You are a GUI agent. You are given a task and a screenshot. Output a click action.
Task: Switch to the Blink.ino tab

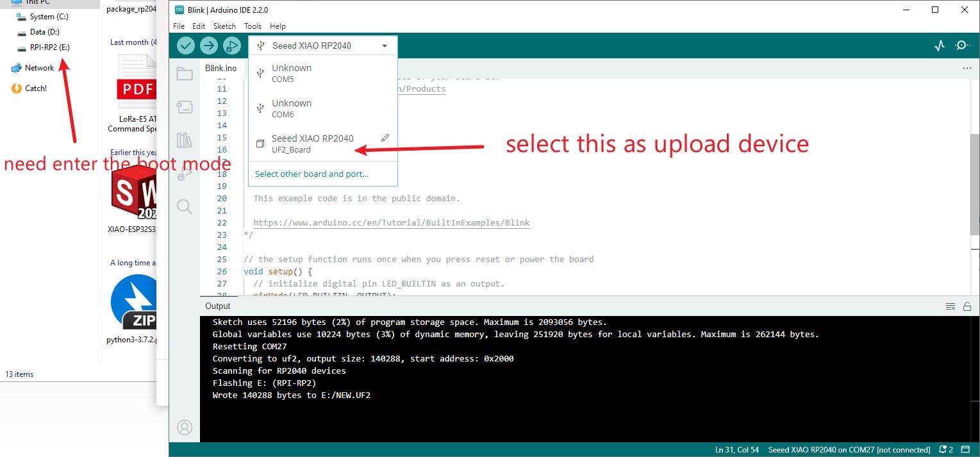point(220,68)
